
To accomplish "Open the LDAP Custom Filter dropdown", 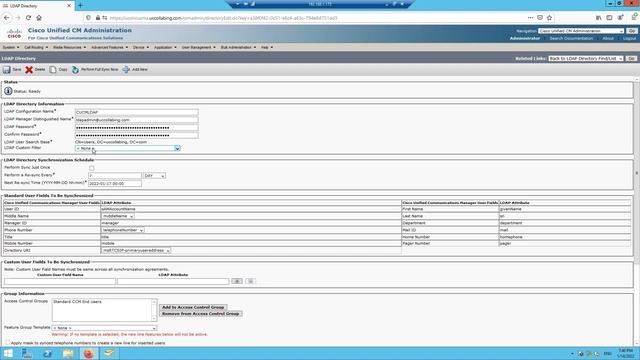I will click(127, 149).
